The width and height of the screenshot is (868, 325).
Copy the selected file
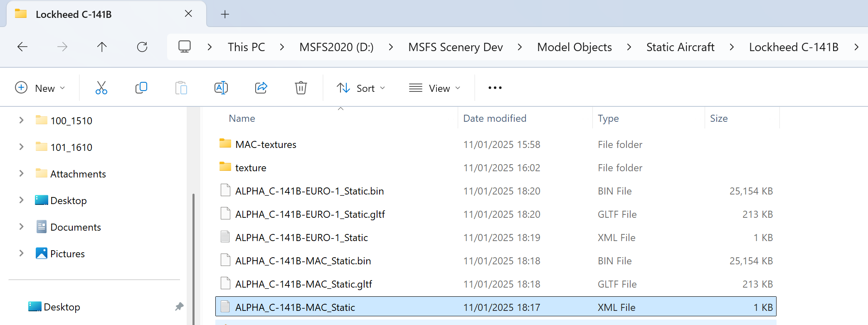pos(141,88)
